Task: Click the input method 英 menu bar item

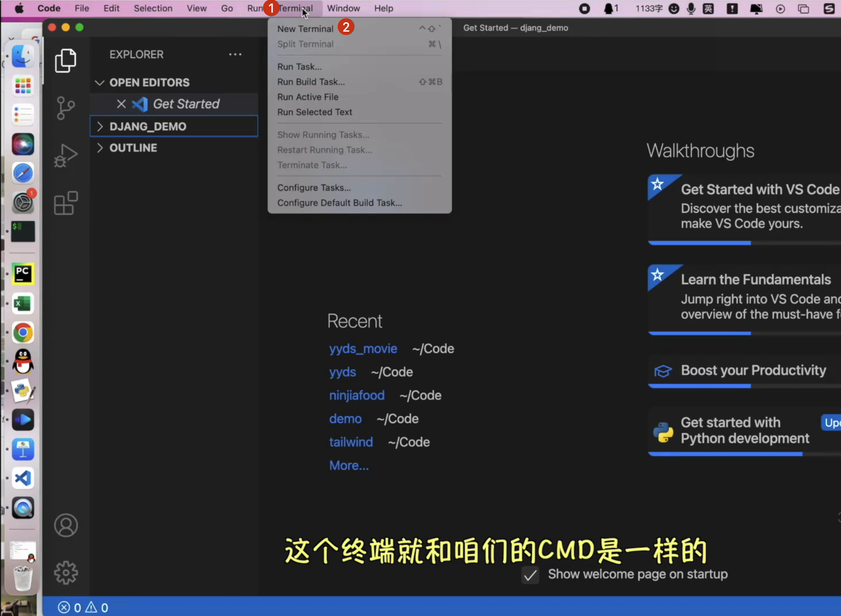Action: click(708, 8)
